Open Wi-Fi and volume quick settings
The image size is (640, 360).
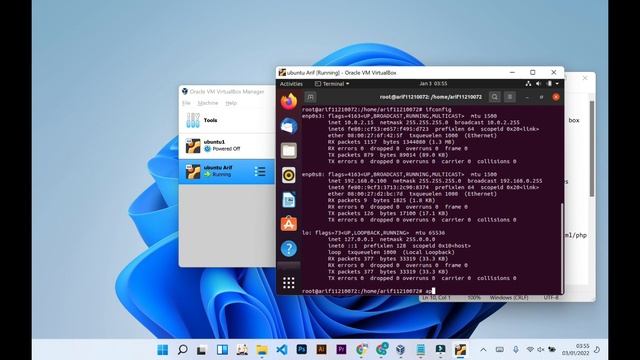pos(541,350)
